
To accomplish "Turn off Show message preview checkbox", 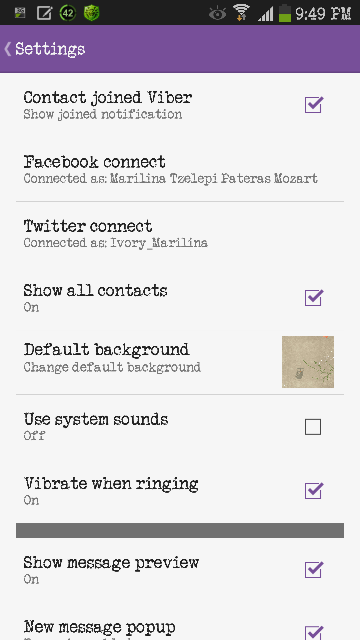I will point(313,569).
